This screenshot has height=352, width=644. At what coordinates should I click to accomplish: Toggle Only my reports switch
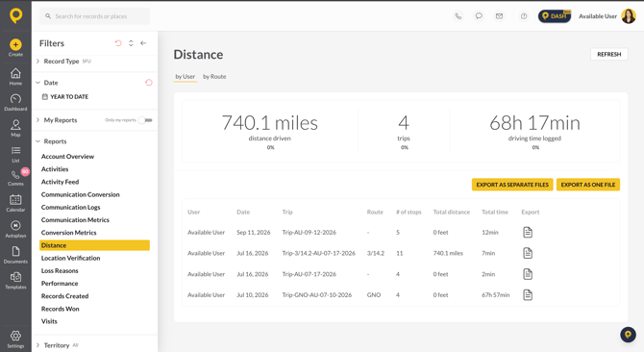pos(145,120)
